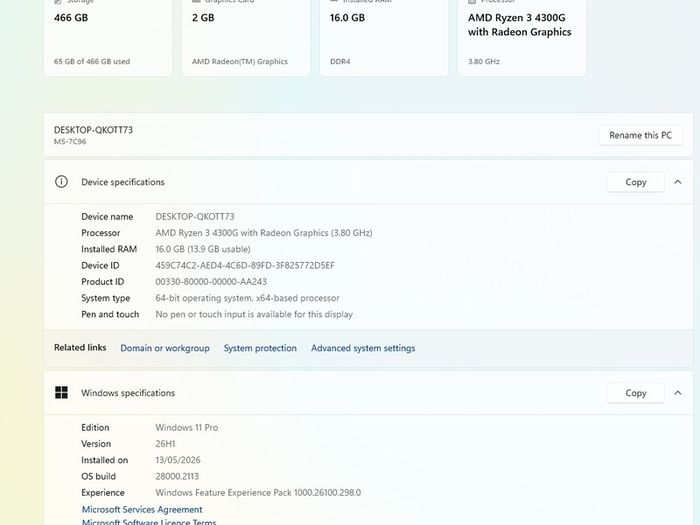Click the DDR4 caption on RAM tile
Screen dimensions: 700x525
click(340, 61)
